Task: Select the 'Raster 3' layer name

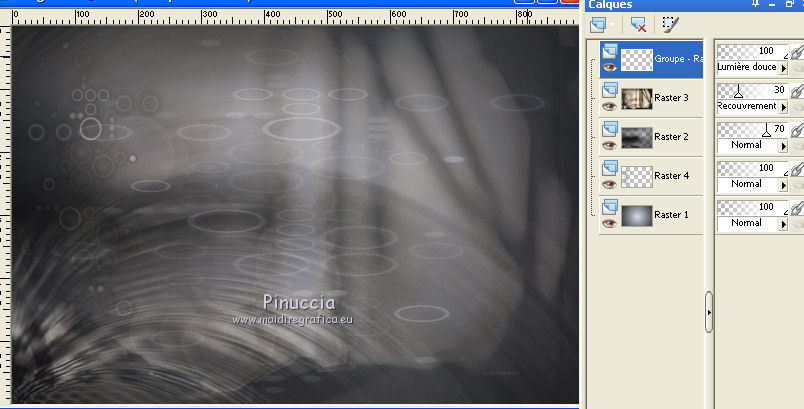Action: click(x=671, y=98)
